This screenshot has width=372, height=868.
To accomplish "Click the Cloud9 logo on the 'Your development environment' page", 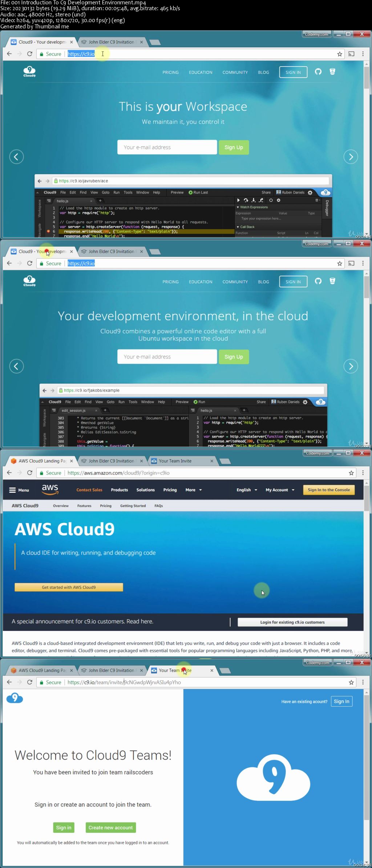I will coord(29,281).
